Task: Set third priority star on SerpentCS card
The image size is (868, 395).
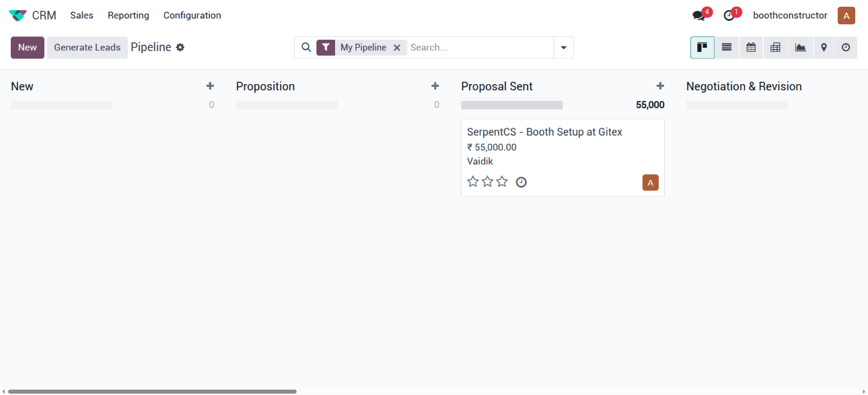Action: pyautogui.click(x=502, y=182)
